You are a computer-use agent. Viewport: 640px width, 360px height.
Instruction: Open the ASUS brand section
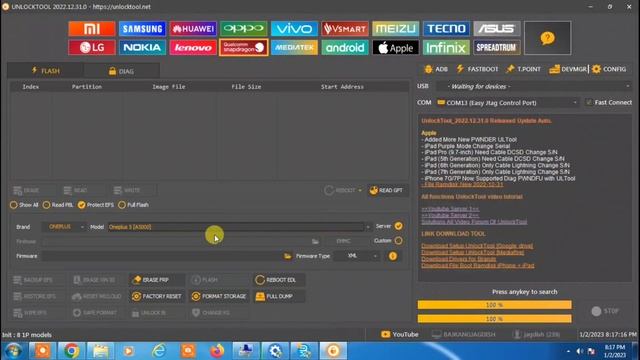(497, 29)
